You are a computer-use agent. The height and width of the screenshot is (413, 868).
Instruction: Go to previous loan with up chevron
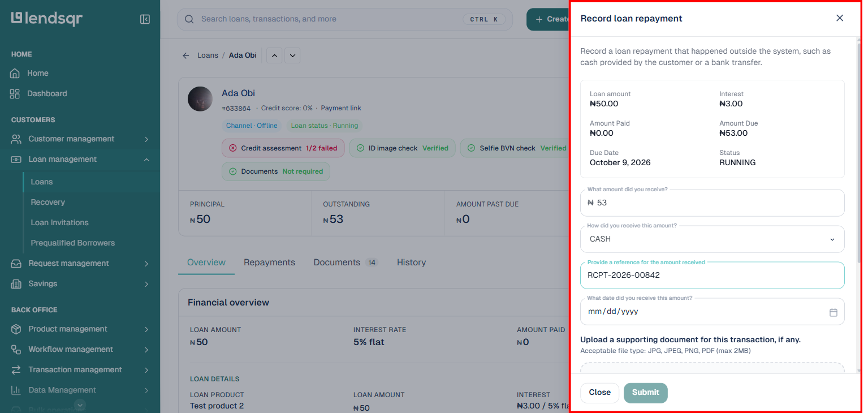[274, 55]
